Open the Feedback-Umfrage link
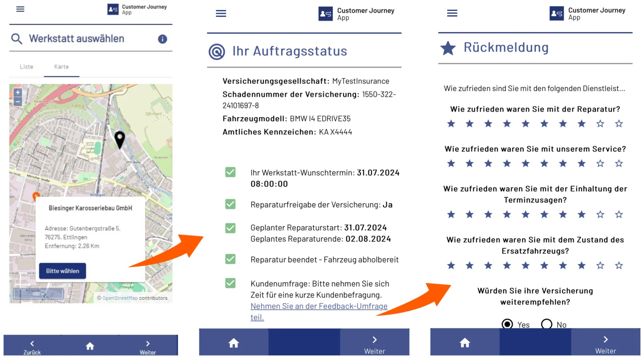The image size is (644, 359). coord(318,307)
